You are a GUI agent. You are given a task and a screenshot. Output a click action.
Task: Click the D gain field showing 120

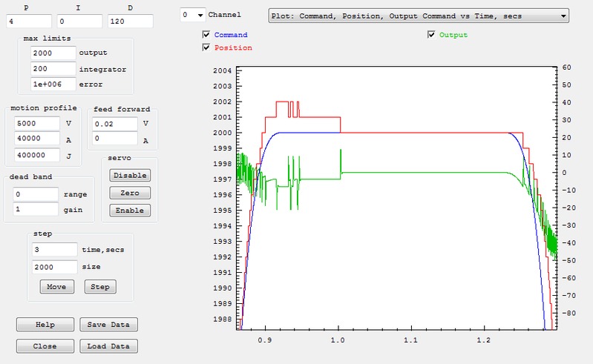coord(130,21)
